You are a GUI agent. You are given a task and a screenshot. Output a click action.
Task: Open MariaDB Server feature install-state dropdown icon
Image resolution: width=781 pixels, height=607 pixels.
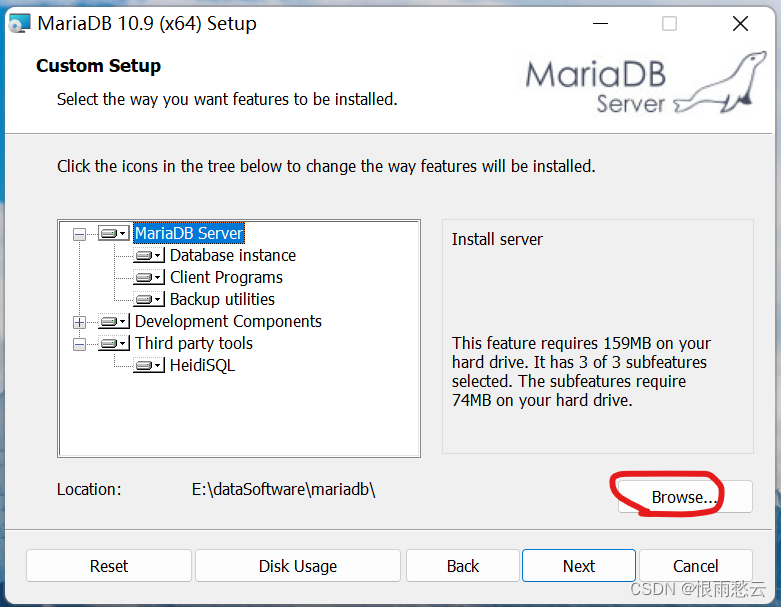(114, 233)
